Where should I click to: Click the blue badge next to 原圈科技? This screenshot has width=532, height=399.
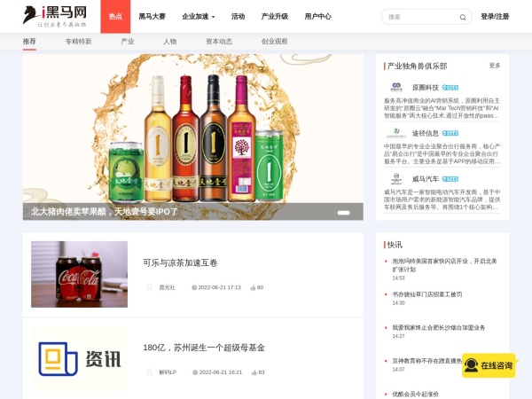coord(450,88)
